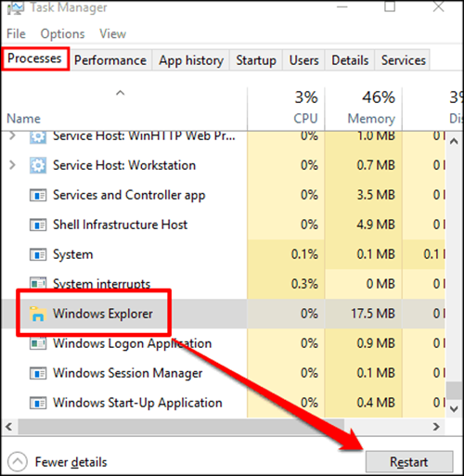Switch to the App history tab
The height and width of the screenshot is (476, 464).
(191, 60)
